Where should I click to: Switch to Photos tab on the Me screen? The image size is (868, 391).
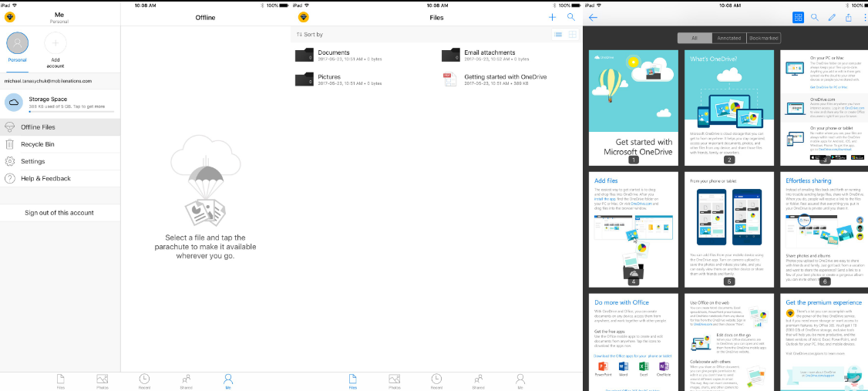click(102, 381)
